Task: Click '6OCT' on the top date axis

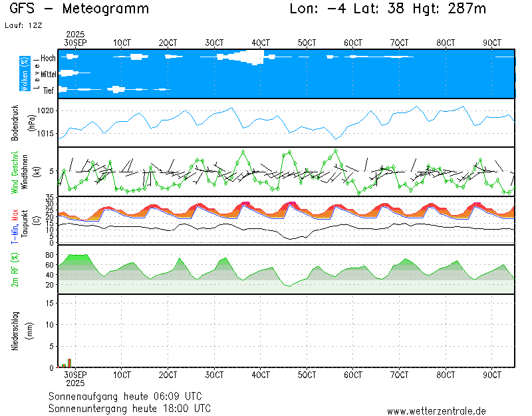Action: [353, 43]
